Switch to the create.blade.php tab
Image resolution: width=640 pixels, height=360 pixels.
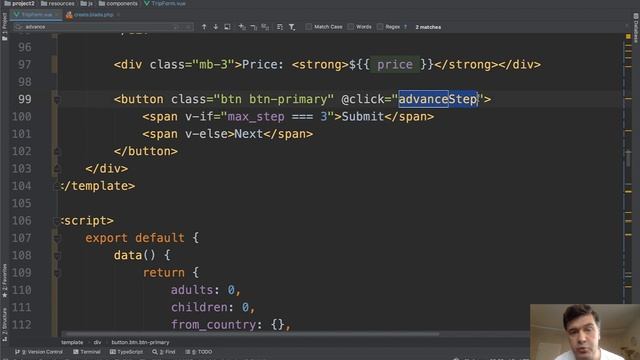(x=90, y=15)
